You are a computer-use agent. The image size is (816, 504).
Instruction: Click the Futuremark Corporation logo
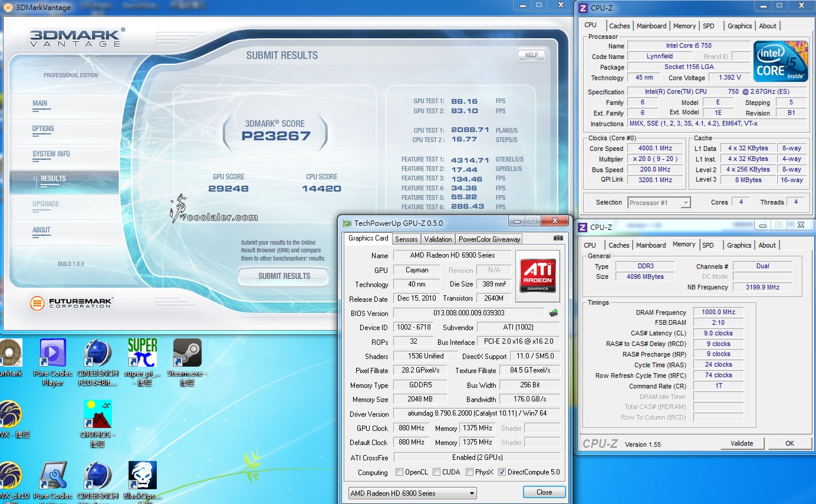pos(71,304)
